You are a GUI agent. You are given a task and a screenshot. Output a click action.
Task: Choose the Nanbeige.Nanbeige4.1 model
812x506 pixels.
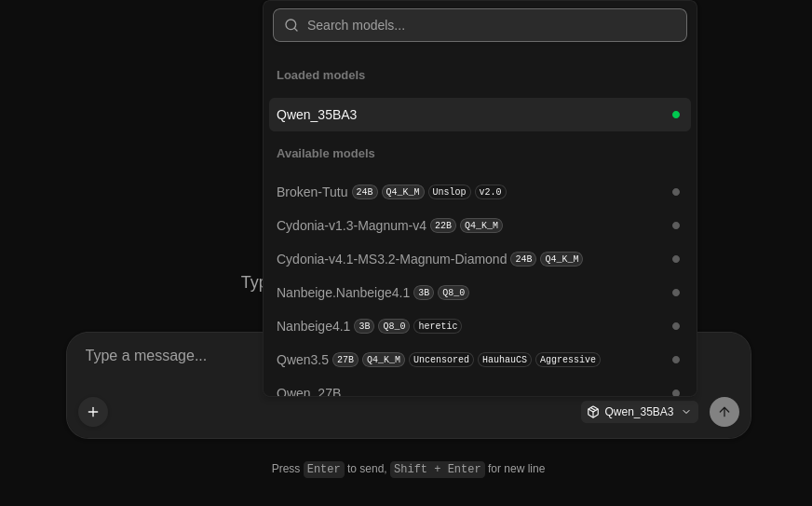click(480, 293)
